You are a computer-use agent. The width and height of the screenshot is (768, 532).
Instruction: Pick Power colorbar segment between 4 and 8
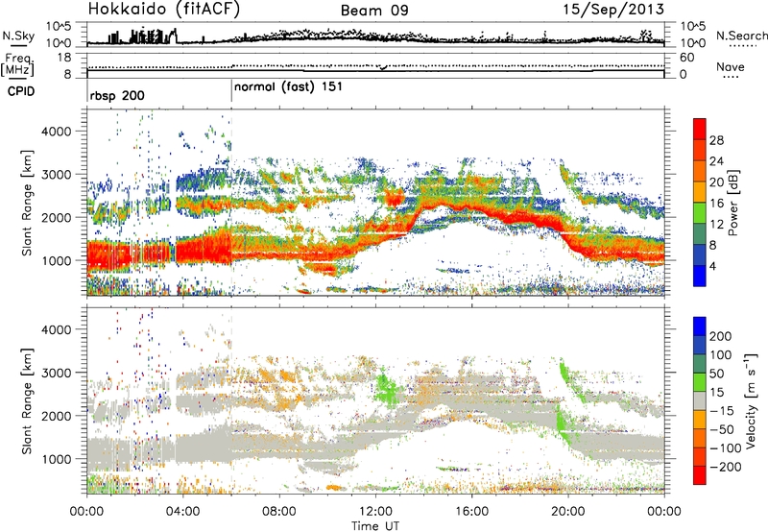pyautogui.click(x=700, y=254)
